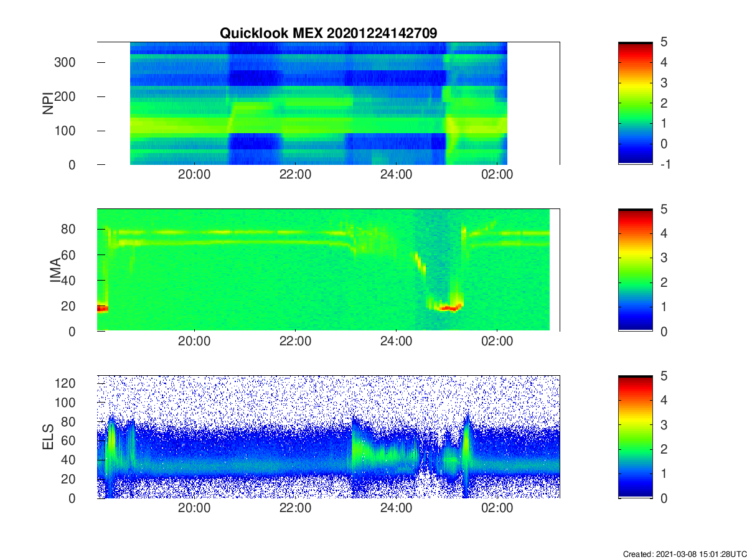Click the 22:00 tick under the NPI panel
This screenshot has width=747, height=560.
point(295,175)
